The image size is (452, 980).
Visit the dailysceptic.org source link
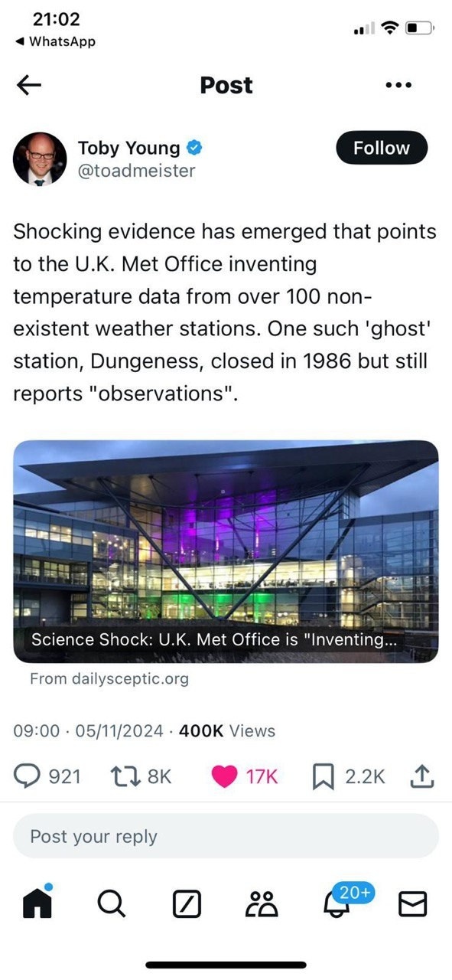point(109,678)
